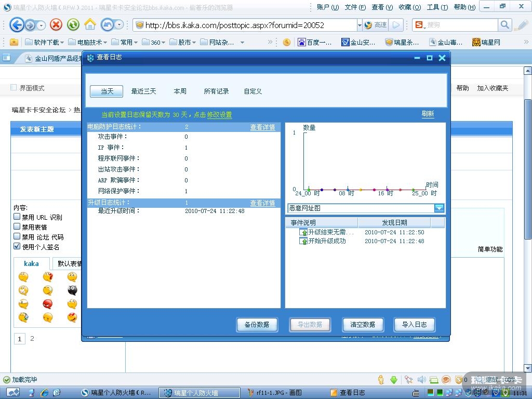Click 查看详情 for 电脑防护日志统计

click(262, 127)
